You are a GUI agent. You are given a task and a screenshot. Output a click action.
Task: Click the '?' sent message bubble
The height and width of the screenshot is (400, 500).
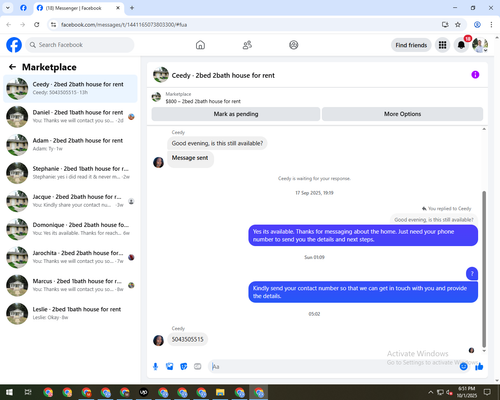point(472,273)
